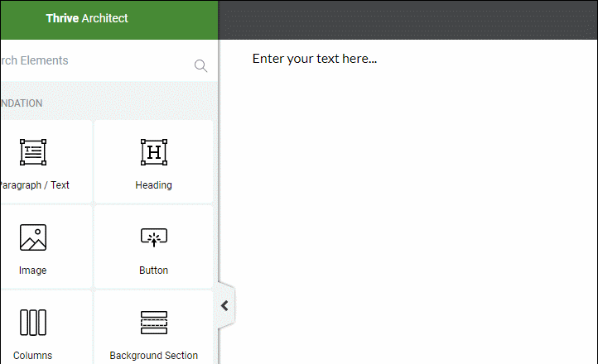This screenshot has height=364, width=598.
Task: Click the Thrive Architect header title
Action: [87, 18]
